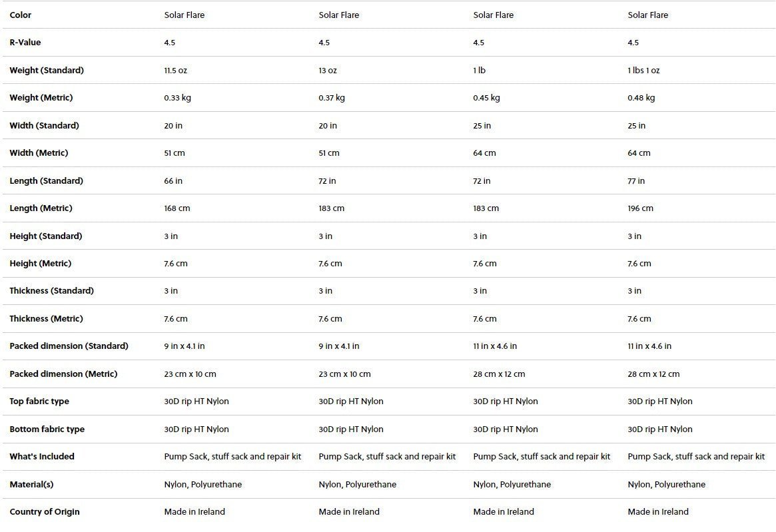Screen dimensions: 776x532
Task: Select the Height (Standard) row label
Action: (x=46, y=236)
